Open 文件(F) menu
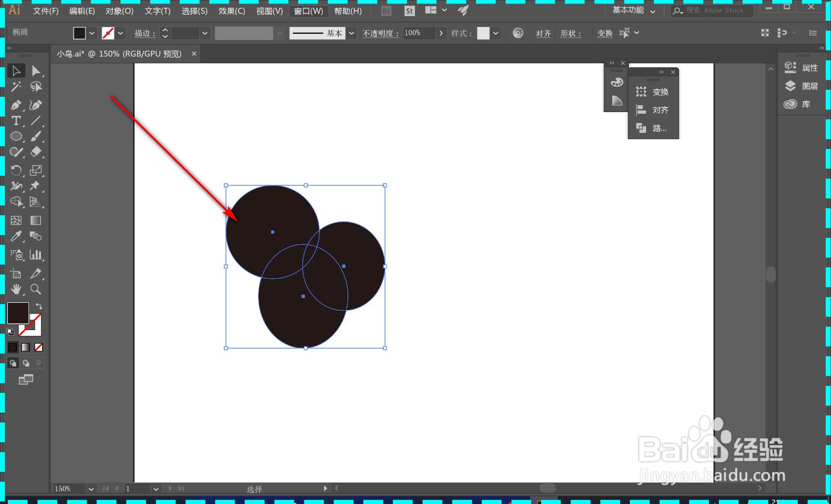 tap(46, 11)
